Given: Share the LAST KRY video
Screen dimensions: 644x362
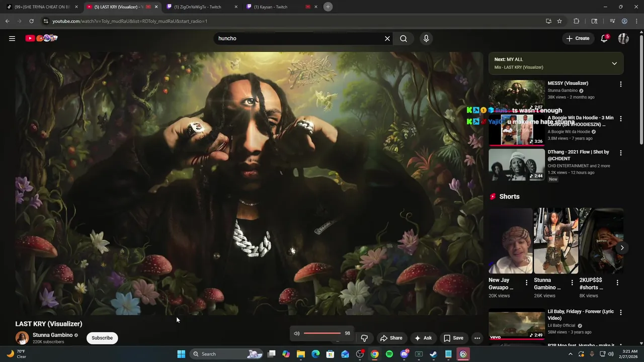Looking at the screenshot, I should pos(391,338).
